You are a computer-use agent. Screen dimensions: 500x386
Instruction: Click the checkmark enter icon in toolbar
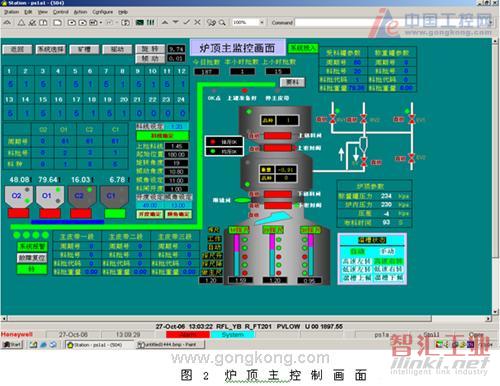[x=187, y=22]
